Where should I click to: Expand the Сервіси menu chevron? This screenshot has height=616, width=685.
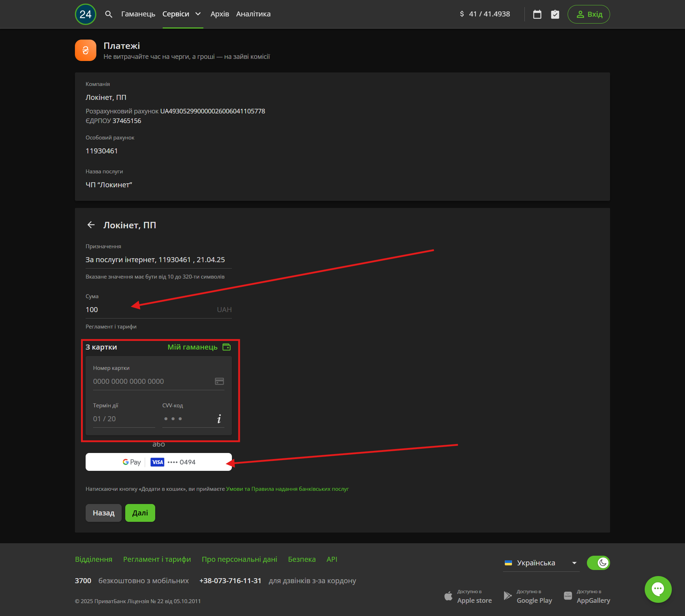198,14
